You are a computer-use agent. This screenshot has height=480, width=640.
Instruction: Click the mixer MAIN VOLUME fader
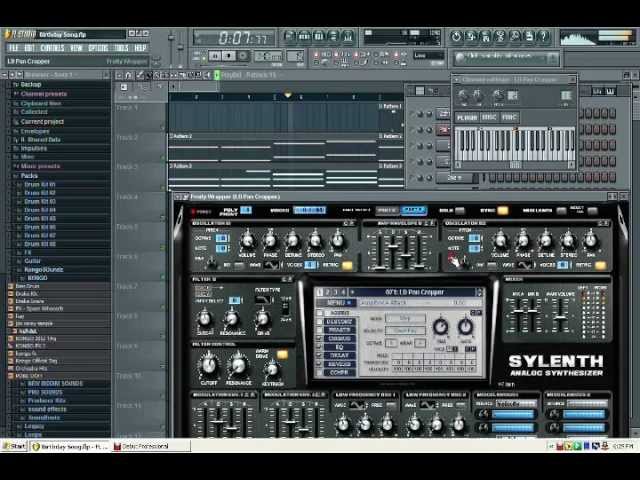click(x=560, y=316)
